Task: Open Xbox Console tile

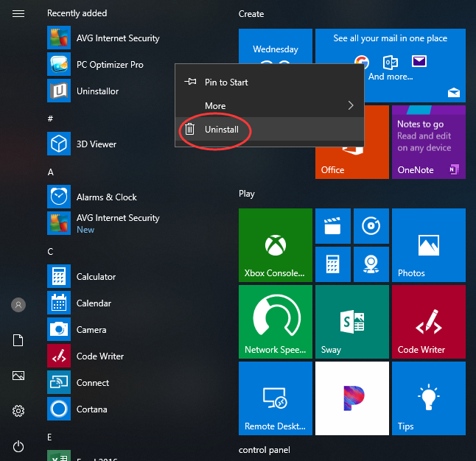Action: coord(276,245)
